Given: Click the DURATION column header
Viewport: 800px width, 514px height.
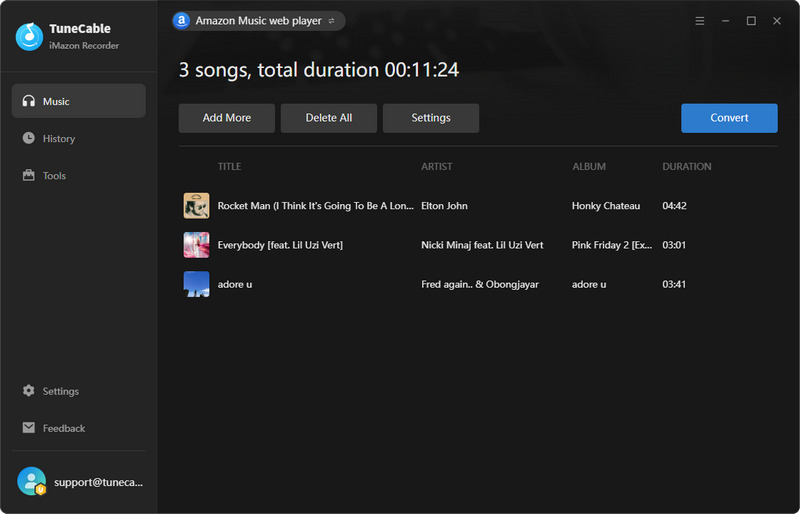Looking at the screenshot, I should (687, 166).
